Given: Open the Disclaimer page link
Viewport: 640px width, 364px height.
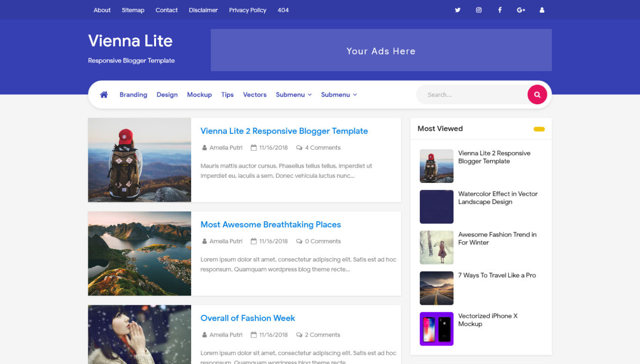Looking at the screenshot, I should click(x=203, y=10).
